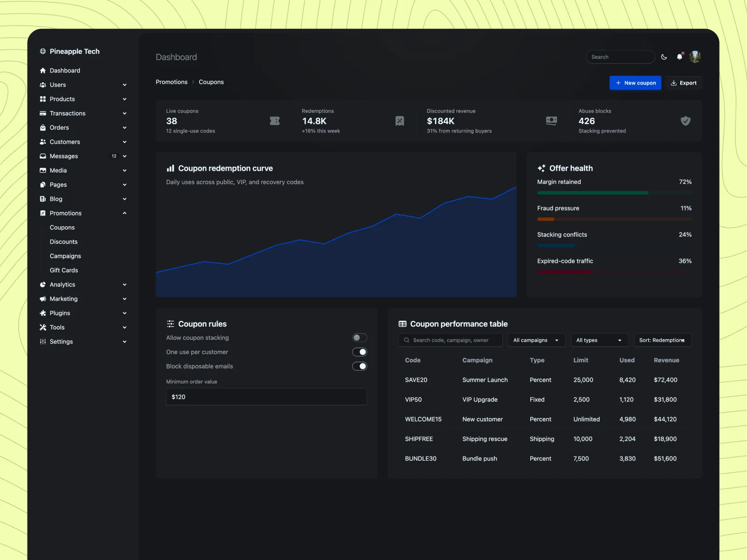Click the Messages inbox icon
747x560 pixels.
pyautogui.click(x=43, y=156)
